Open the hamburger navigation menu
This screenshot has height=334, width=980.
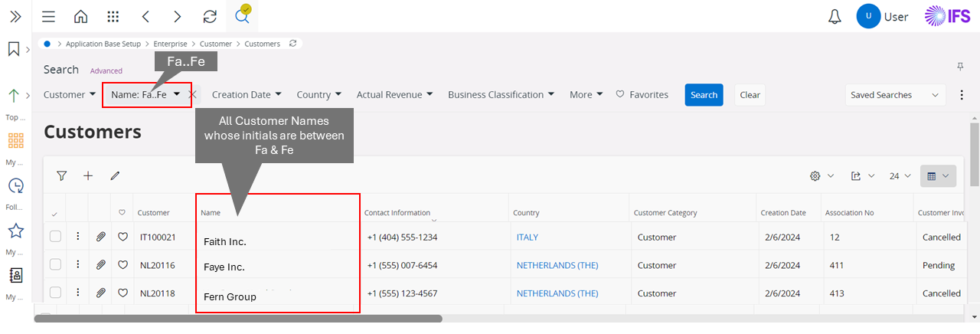[48, 16]
